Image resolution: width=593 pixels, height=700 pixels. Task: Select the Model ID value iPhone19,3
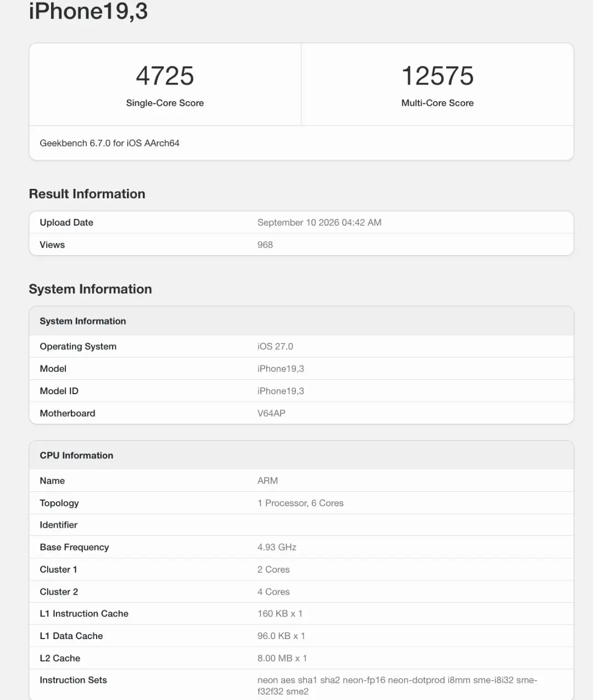pos(281,391)
